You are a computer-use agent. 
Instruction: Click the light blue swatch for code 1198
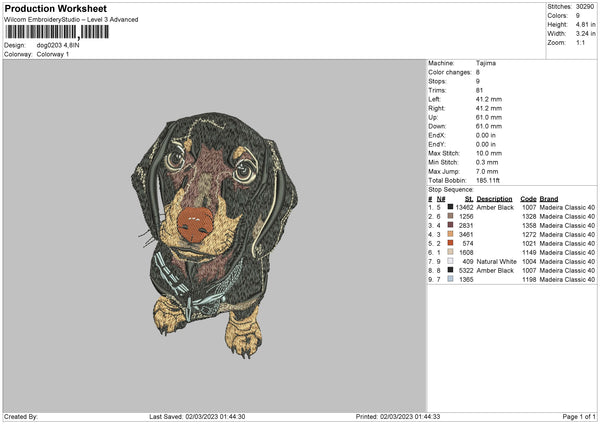(450, 279)
